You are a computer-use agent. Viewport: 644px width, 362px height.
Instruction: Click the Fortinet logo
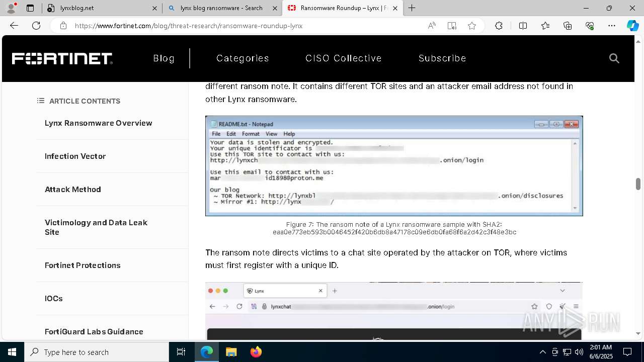[62, 59]
